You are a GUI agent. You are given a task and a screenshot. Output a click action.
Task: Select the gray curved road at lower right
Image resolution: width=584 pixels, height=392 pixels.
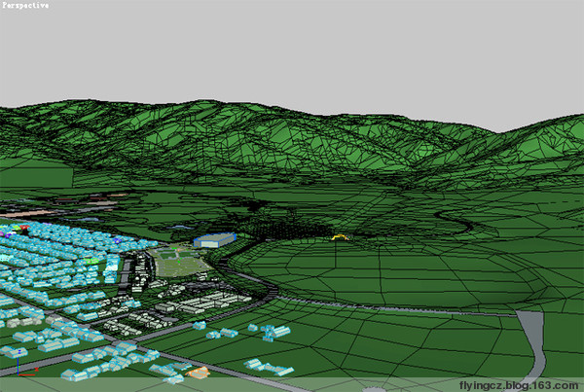point(532,346)
